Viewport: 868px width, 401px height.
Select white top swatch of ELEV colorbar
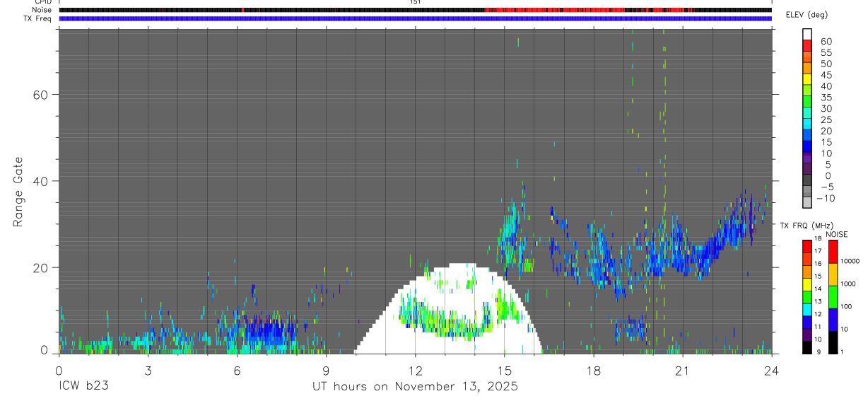[x=807, y=34]
